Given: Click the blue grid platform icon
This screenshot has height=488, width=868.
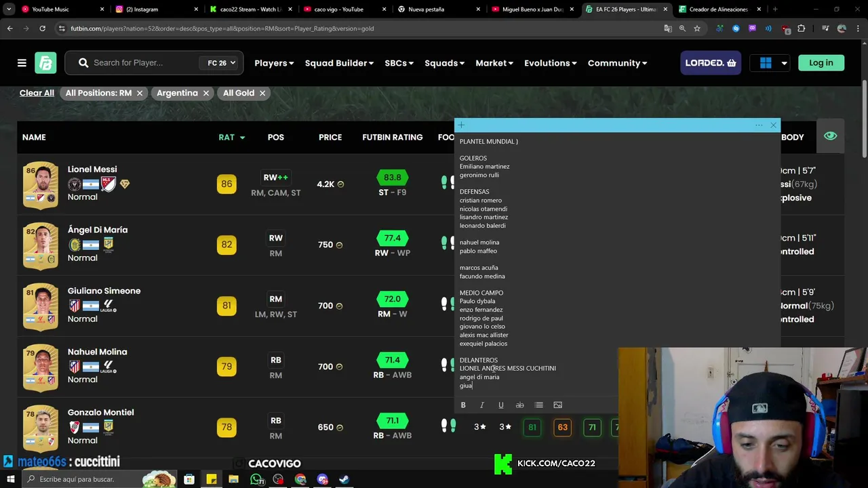Looking at the screenshot, I should (766, 63).
